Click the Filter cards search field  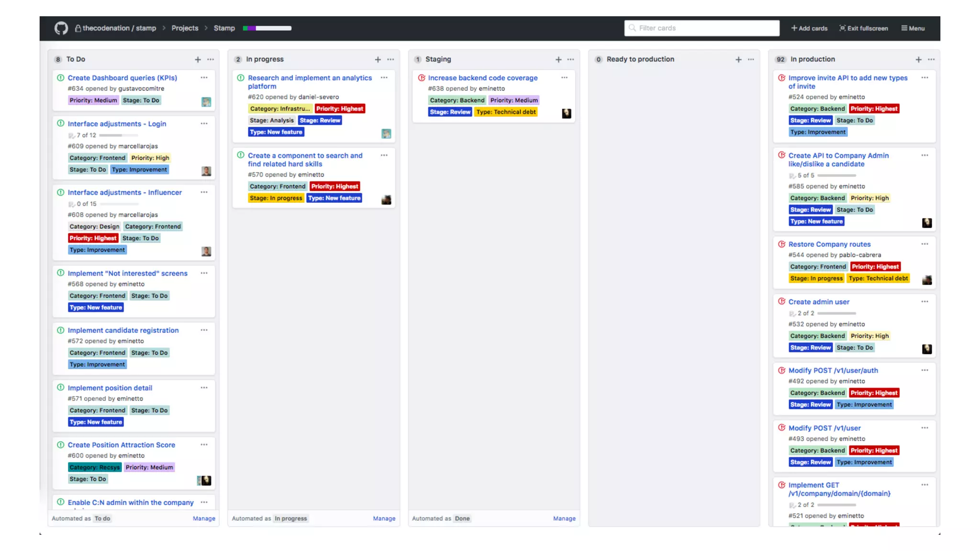tap(702, 28)
